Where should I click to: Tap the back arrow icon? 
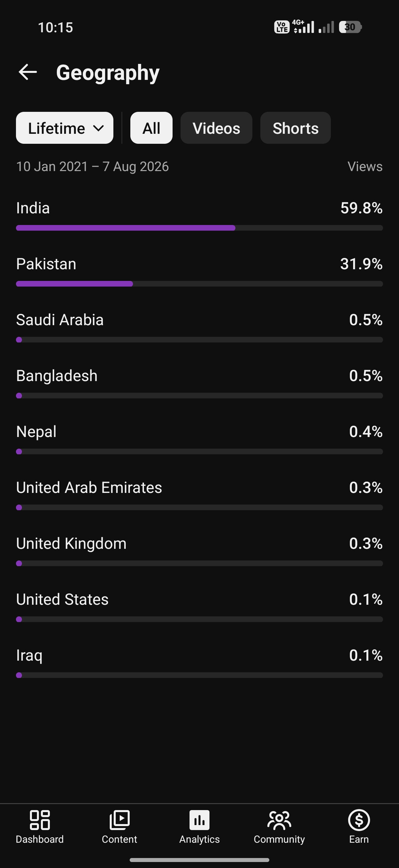[x=28, y=72]
